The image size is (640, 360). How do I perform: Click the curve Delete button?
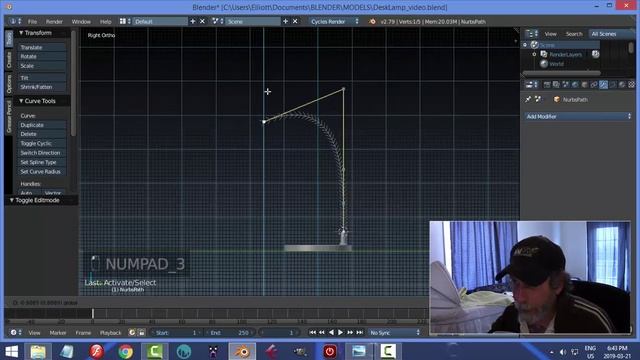[42, 134]
